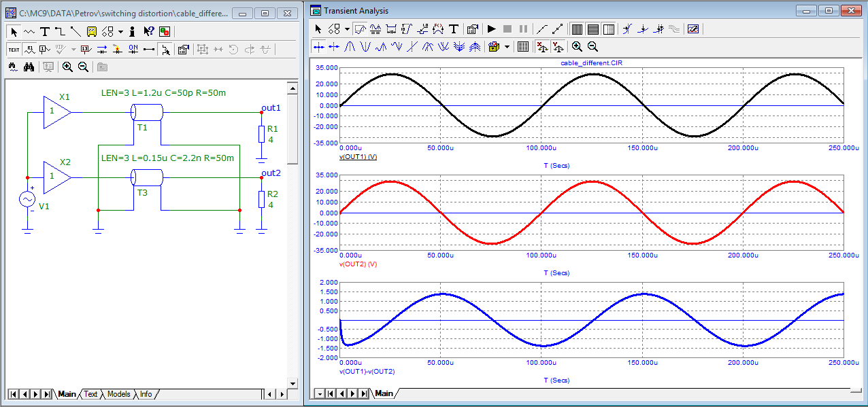Select the Text tool in schematic toolbar
This screenshot has width=868, height=407.
point(45,31)
